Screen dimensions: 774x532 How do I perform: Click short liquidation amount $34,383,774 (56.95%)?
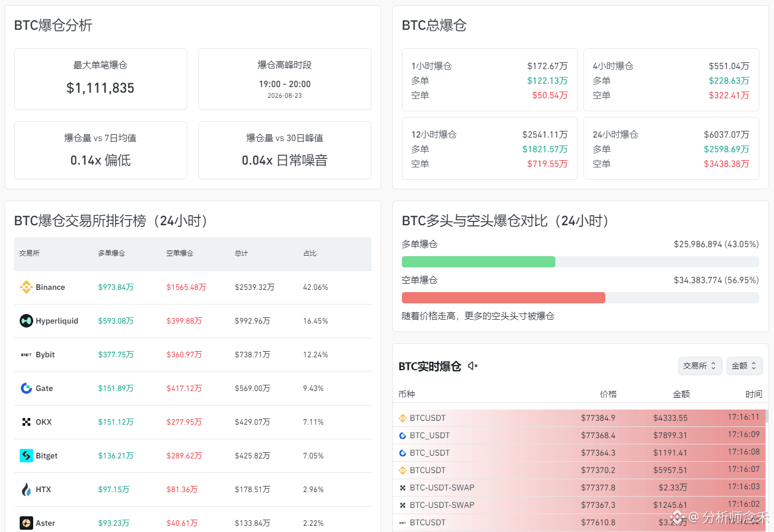pos(716,280)
